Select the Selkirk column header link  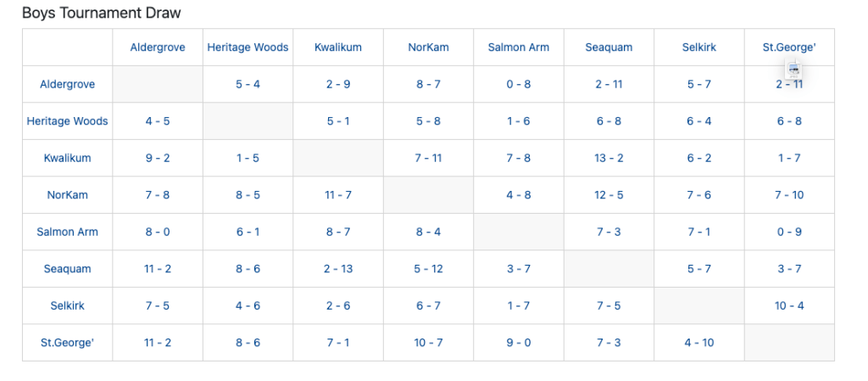pos(699,48)
